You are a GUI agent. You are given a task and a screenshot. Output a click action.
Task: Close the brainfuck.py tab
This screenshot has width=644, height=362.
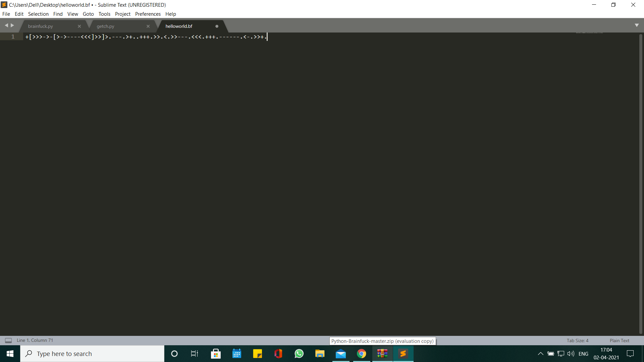tap(79, 26)
